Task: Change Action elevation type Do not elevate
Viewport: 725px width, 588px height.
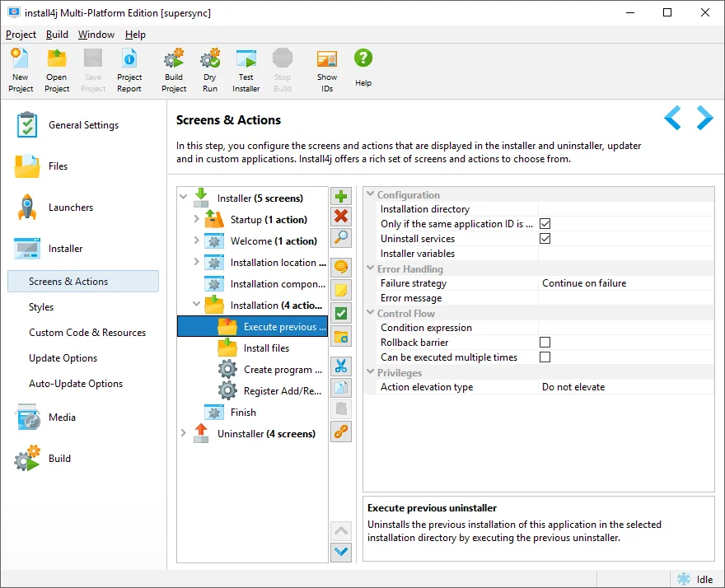Action: coord(626,387)
